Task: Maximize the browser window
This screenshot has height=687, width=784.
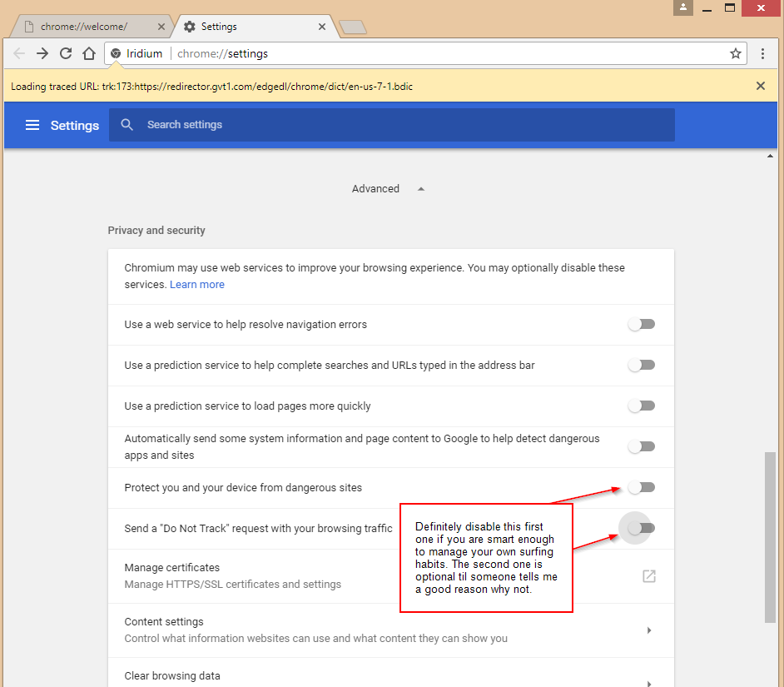Action: pos(730,8)
